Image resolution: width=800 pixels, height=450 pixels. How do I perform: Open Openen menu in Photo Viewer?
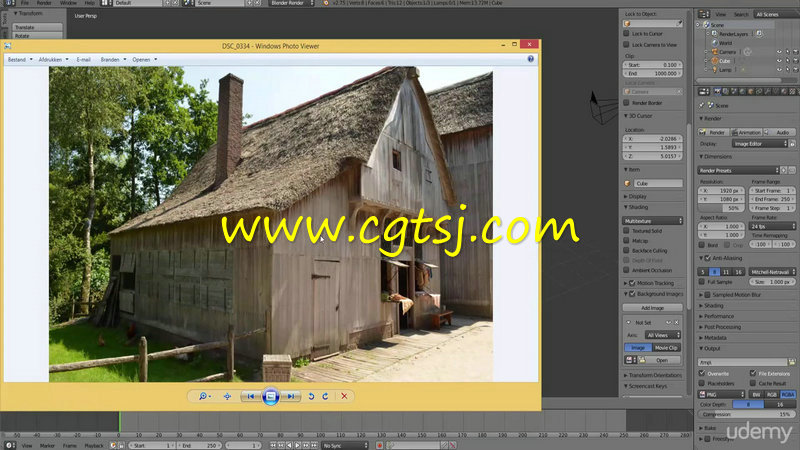[x=144, y=60]
